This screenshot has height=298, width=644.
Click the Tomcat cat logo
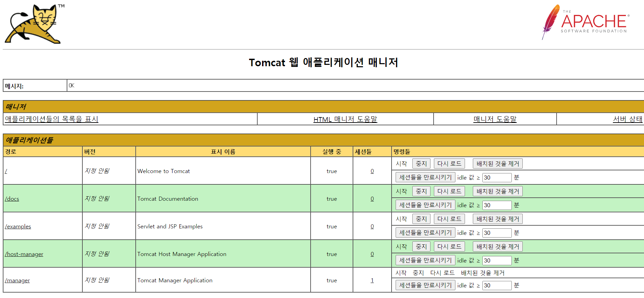click(x=34, y=24)
